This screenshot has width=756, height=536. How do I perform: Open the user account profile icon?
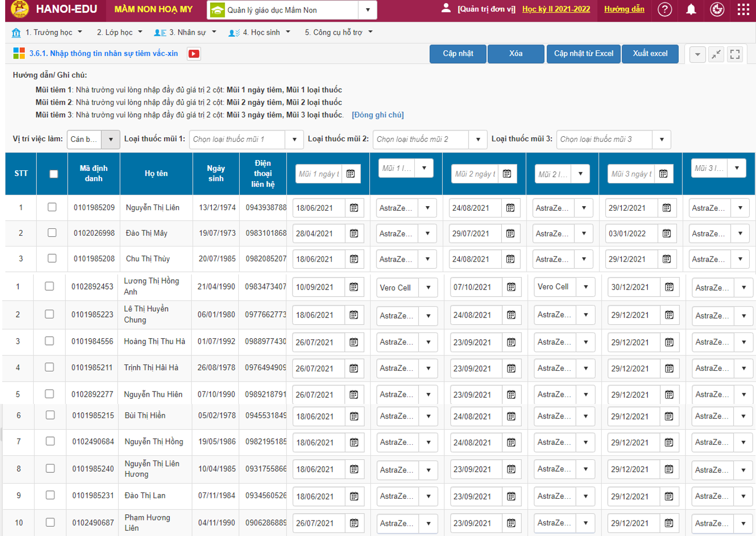click(x=446, y=9)
